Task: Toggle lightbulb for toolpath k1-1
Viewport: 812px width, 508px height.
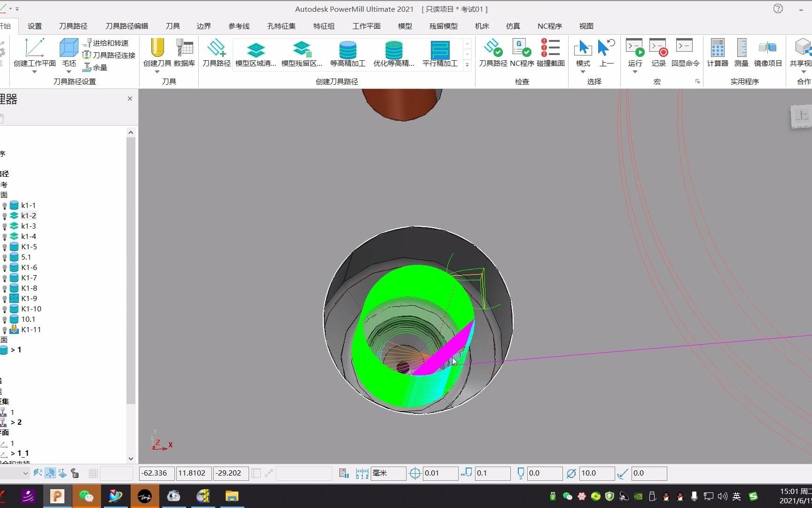Action: tap(5, 206)
